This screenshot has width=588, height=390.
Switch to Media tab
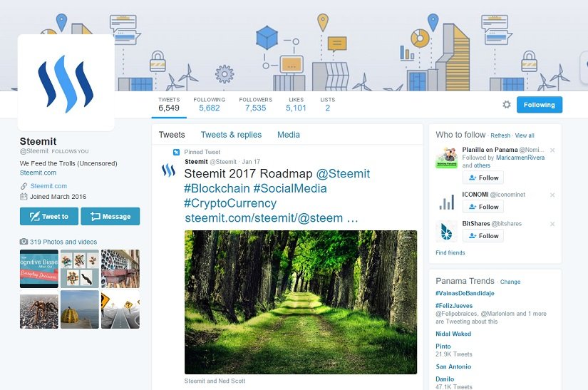coord(289,135)
